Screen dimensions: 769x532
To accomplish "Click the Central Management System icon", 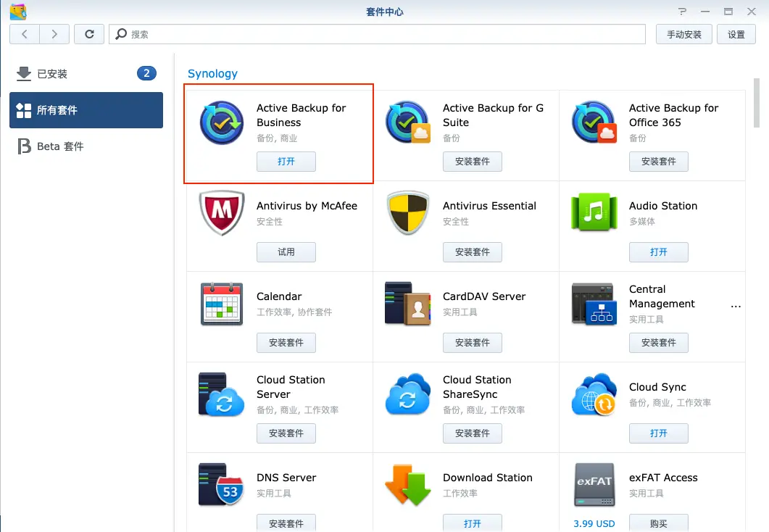I will coord(594,304).
